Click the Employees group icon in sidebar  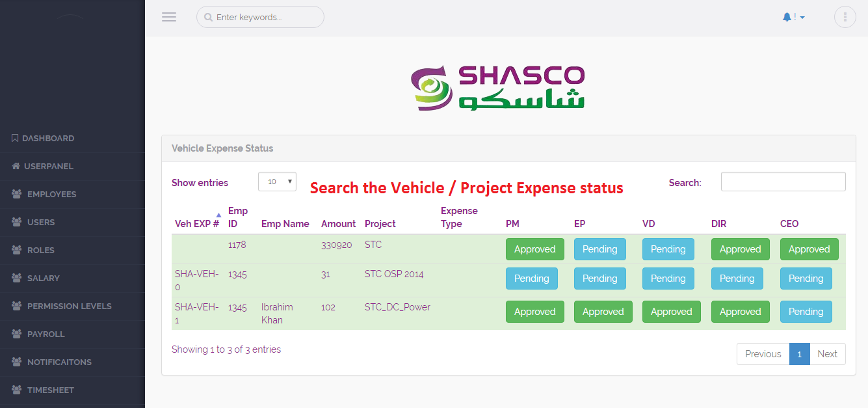(16, 194)
